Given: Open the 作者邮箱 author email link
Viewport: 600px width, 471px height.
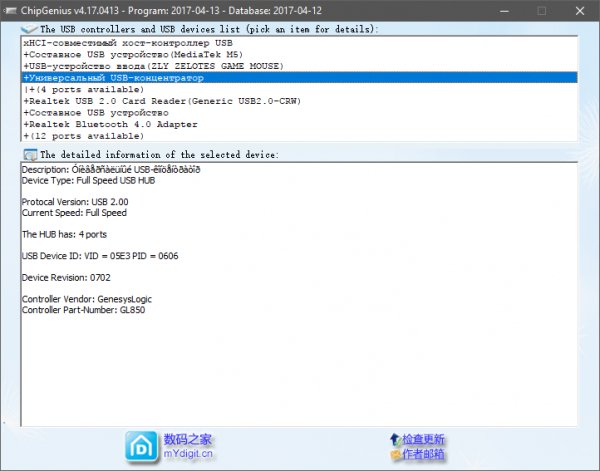Looking at the screenshot, I should (x=423, y=454).
